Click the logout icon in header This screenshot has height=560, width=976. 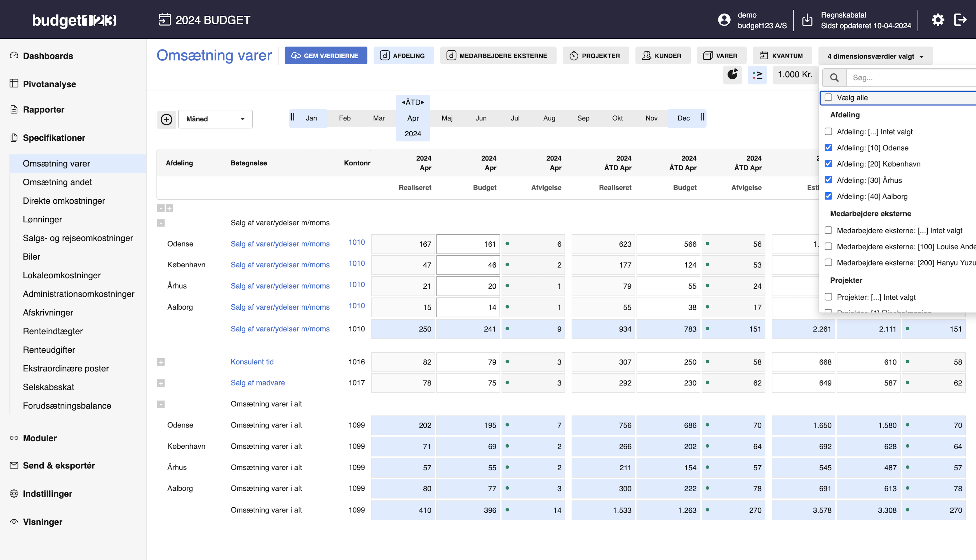pos(960,20)
